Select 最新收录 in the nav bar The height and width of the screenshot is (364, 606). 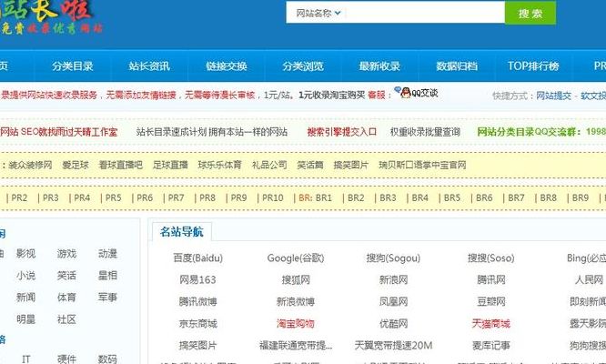coord(379,66)
